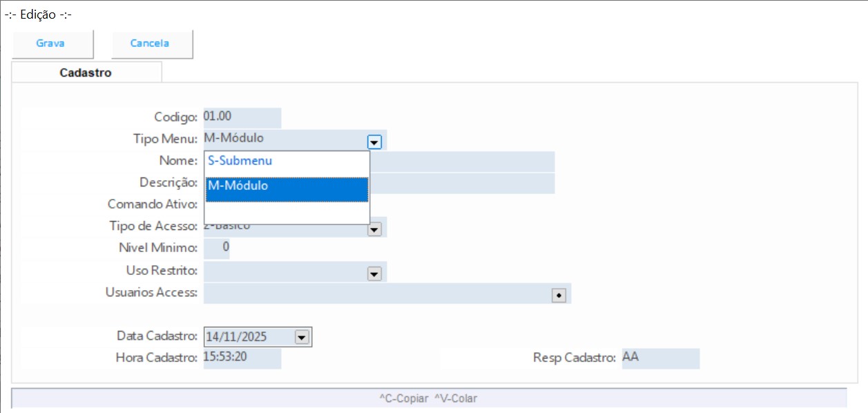Viewport: 868px width, 413px height.
Task: Open the Data Cadastro calendar dropdown
Action: coord(301,337)
